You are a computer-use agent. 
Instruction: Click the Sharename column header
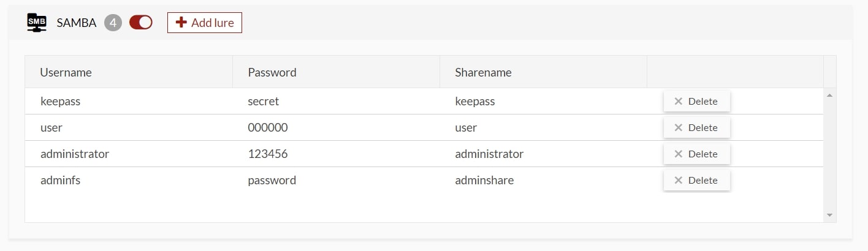coord(483,72)
